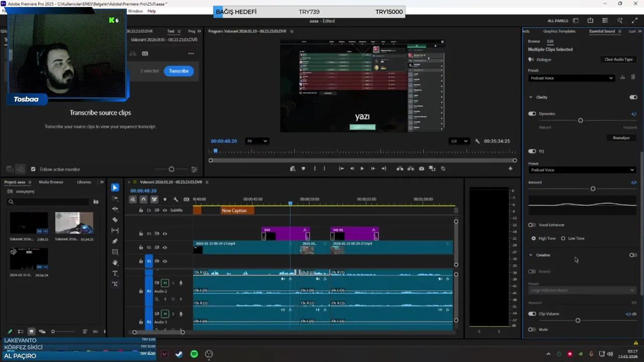This screenshot has height=362, width=644.
Task: Select the Type tool
Action: [115, 273]
